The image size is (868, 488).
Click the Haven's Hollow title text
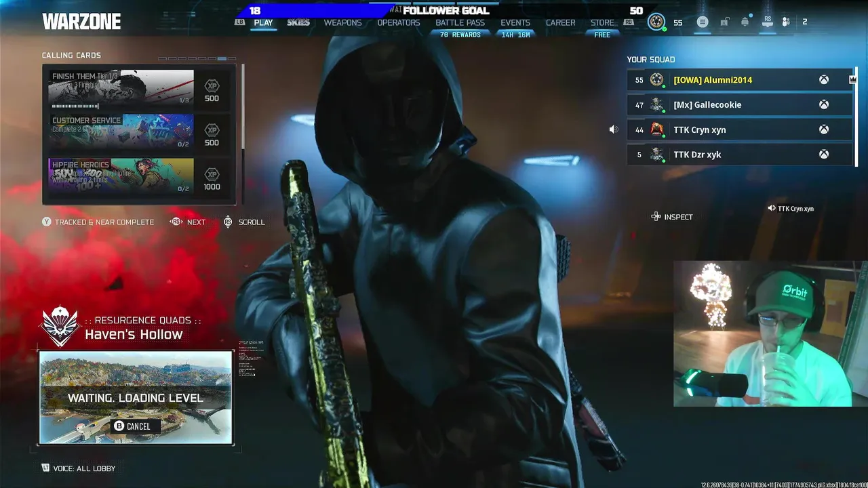click(134, 334)
